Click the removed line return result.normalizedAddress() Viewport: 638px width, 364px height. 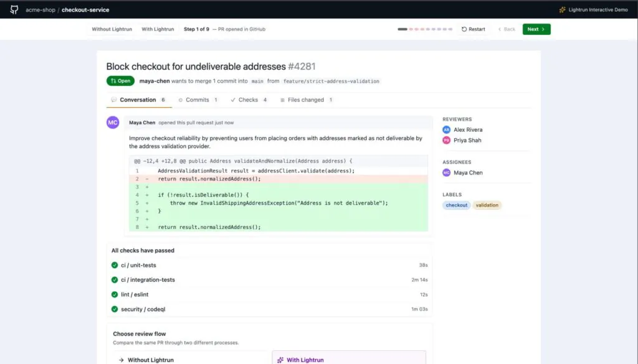coord(279,179)
